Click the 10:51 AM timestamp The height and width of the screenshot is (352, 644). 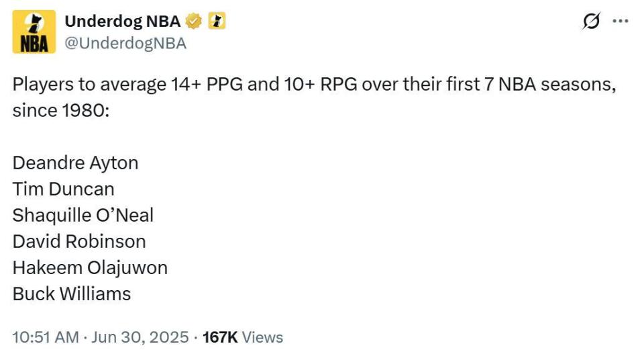click(x=46, y=337)
